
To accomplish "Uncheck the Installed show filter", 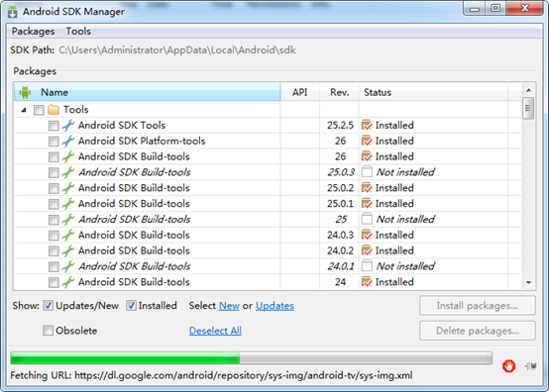I will [x=131, y=306].
